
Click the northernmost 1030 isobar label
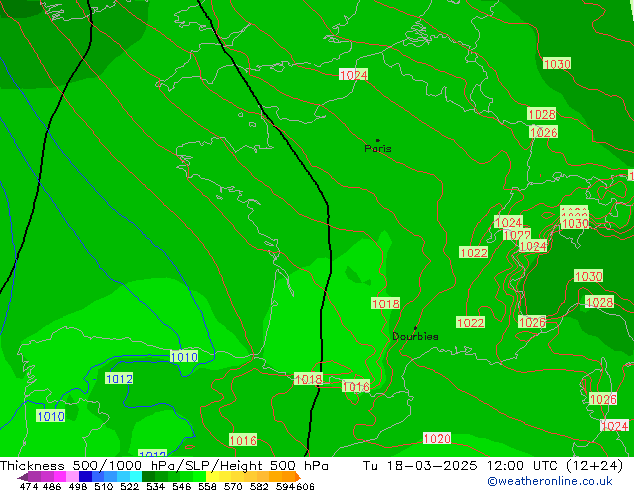point(557,64)
